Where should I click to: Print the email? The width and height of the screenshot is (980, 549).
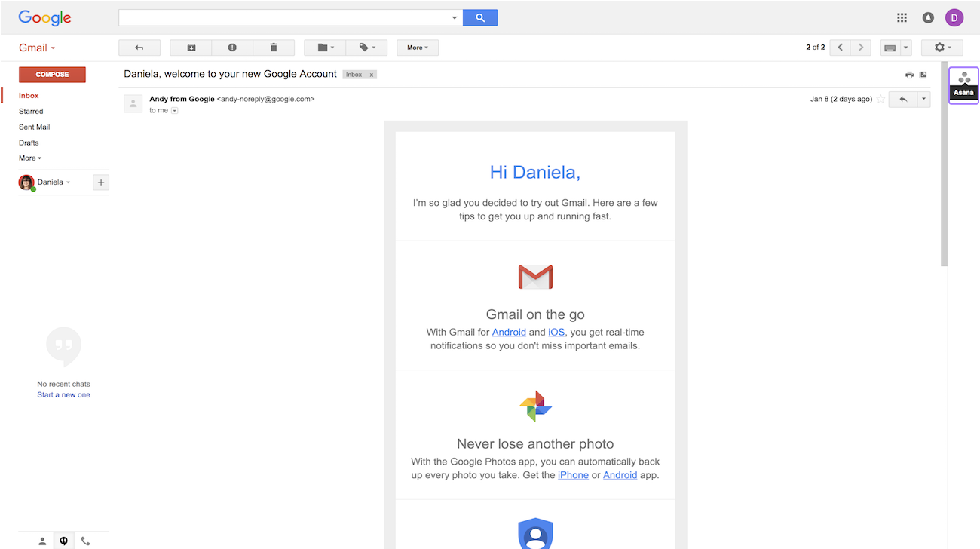click(909, 74)
